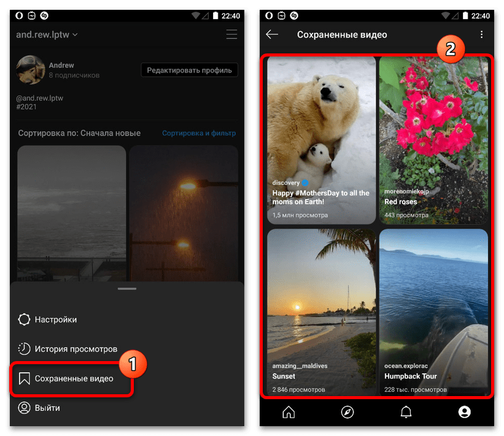
Task: Go to the Home tab icon
Action: click(x=289, y=412)
